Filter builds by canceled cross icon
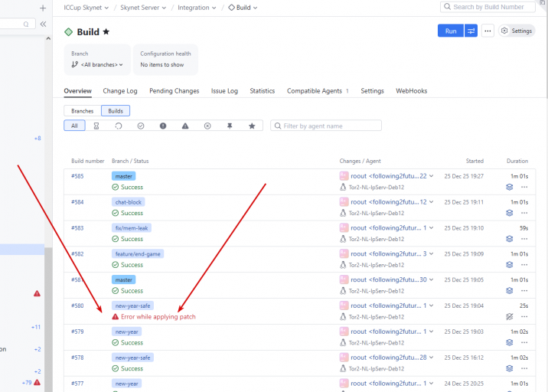 (207, 126)
